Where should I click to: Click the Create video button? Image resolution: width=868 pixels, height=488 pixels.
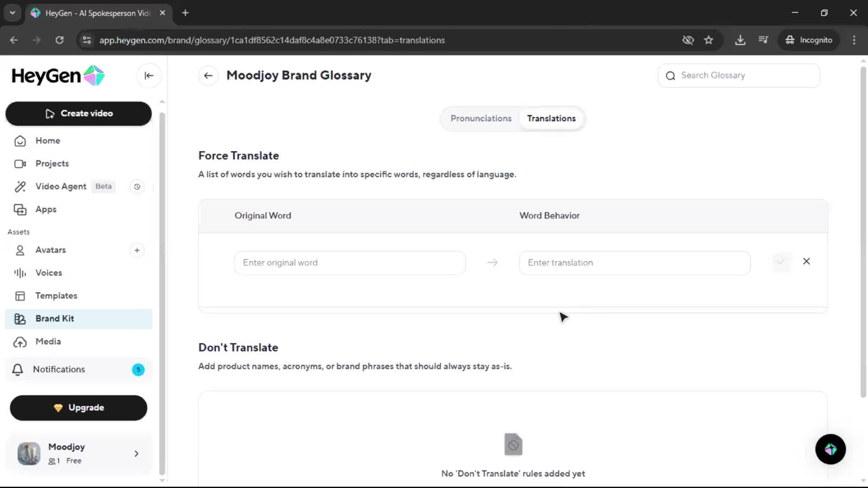[x=79, y=113]
